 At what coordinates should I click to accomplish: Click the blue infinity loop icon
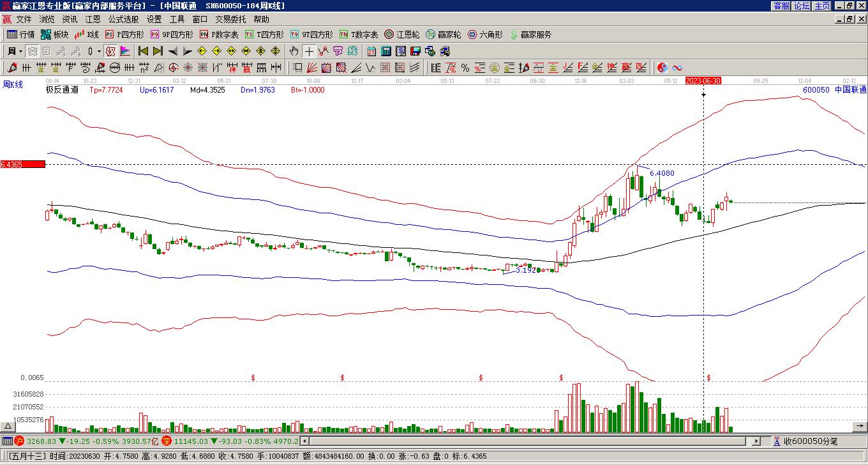tap(677, 68)
